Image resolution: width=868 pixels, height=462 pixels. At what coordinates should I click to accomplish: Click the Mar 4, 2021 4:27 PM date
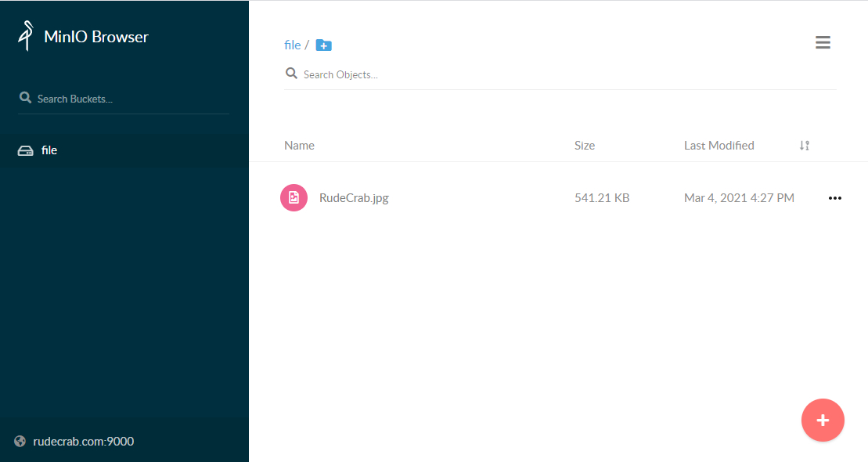coord(739,198)
